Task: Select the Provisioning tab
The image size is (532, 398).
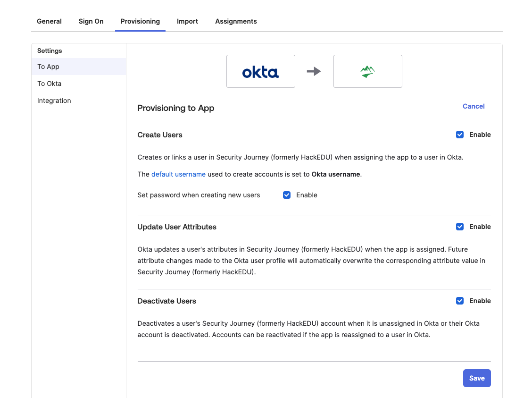Action: (140, 21)
